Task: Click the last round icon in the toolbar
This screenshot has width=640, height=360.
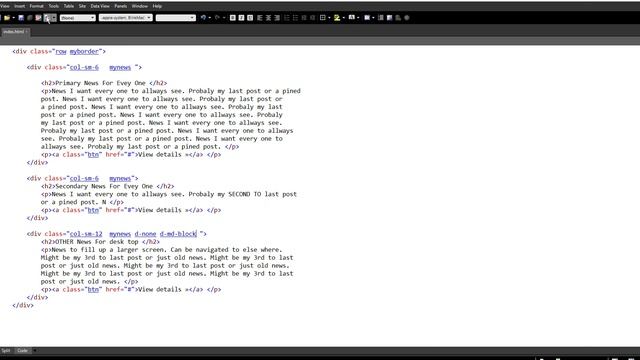Action: 407,18
